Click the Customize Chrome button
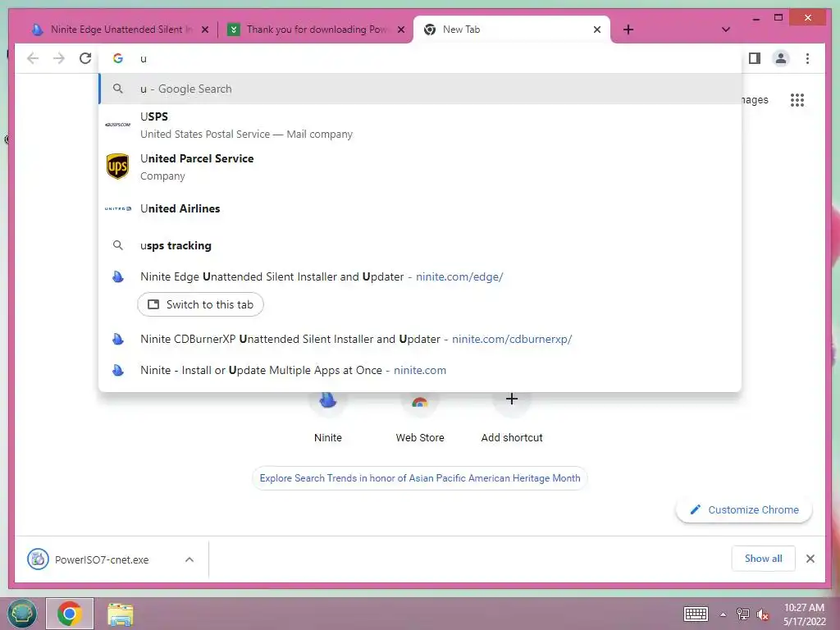The image size is (840, 630). coord(745,510)
